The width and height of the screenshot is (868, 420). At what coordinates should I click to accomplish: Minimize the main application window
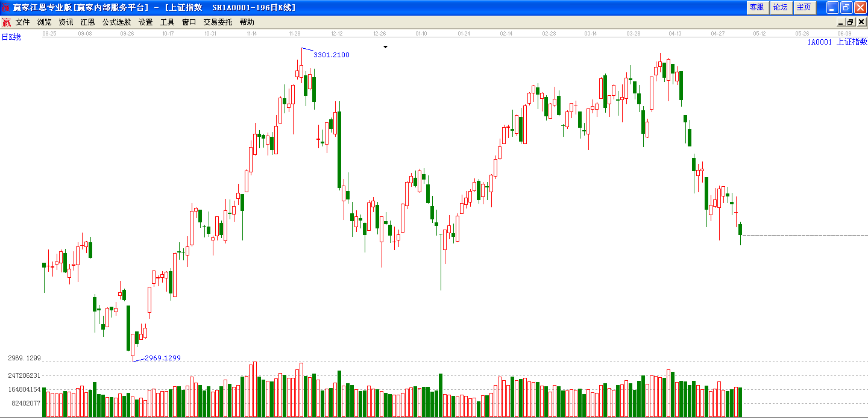832,7
